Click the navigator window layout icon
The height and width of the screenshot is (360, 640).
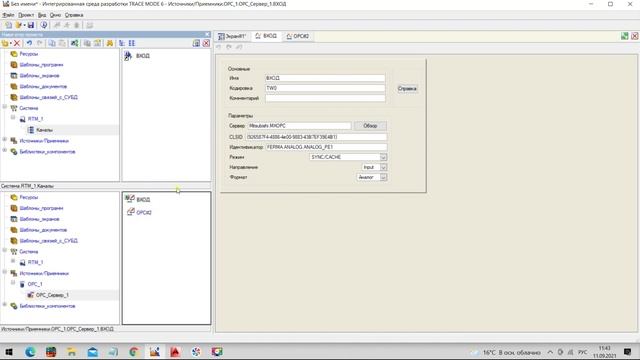pyautogui.click(x=196, y=43)
